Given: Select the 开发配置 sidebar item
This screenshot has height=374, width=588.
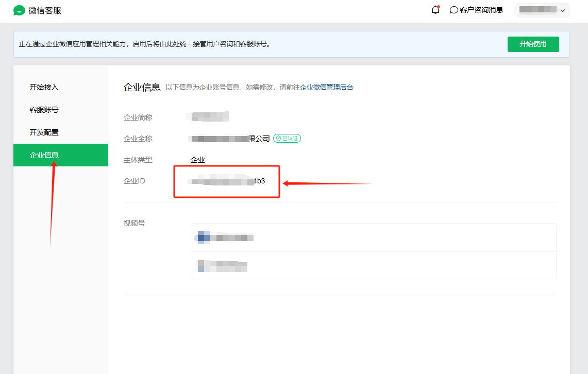Looking at the screenshot, I should (x=44, y=132).
